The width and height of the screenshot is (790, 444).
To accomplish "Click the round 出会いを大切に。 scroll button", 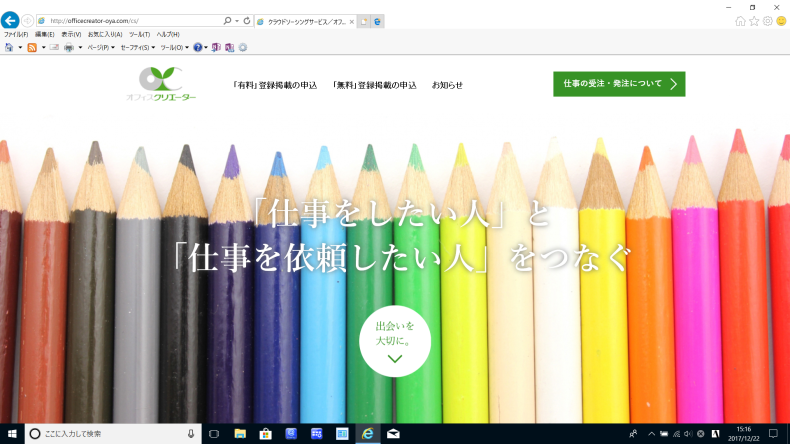I will point(395,341).
